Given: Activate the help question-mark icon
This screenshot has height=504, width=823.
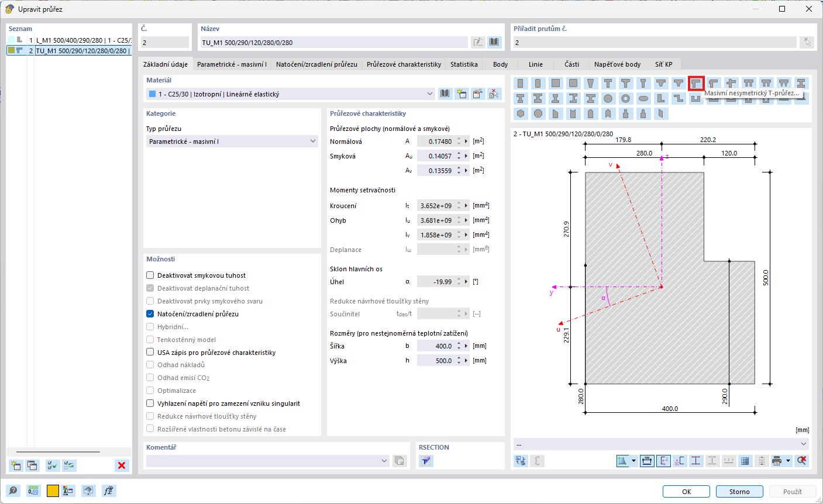Looking at the screenshot, I should tap(13, 491).
